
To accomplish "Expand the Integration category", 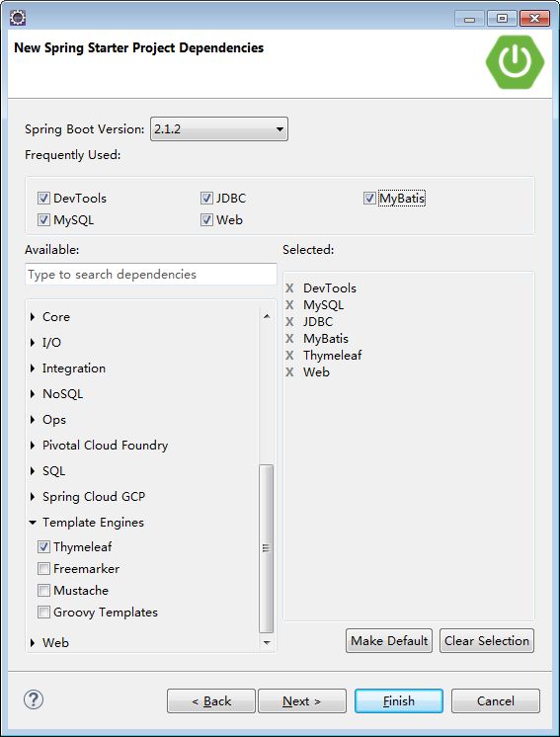I will [33, 368].
